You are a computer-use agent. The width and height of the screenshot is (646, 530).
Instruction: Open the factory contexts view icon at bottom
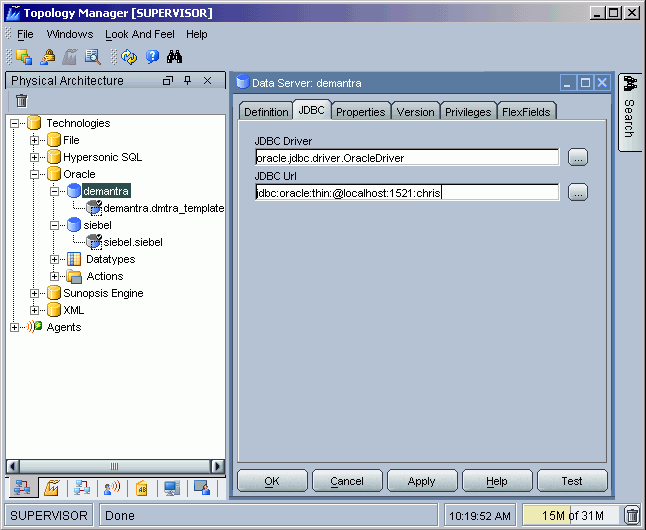(x=52, y=488)
